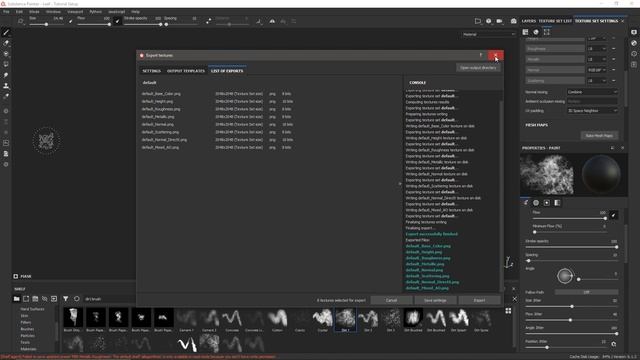Select the Clone stamp tool
The height and width of the screenshot is (360, 640).
pos(6,86)
